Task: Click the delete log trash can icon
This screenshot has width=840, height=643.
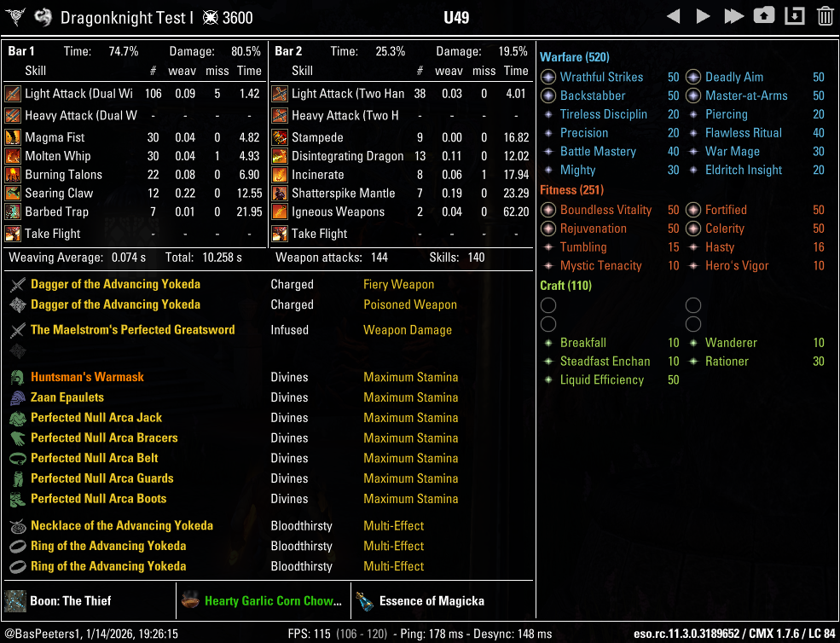Action: (825, 16)
